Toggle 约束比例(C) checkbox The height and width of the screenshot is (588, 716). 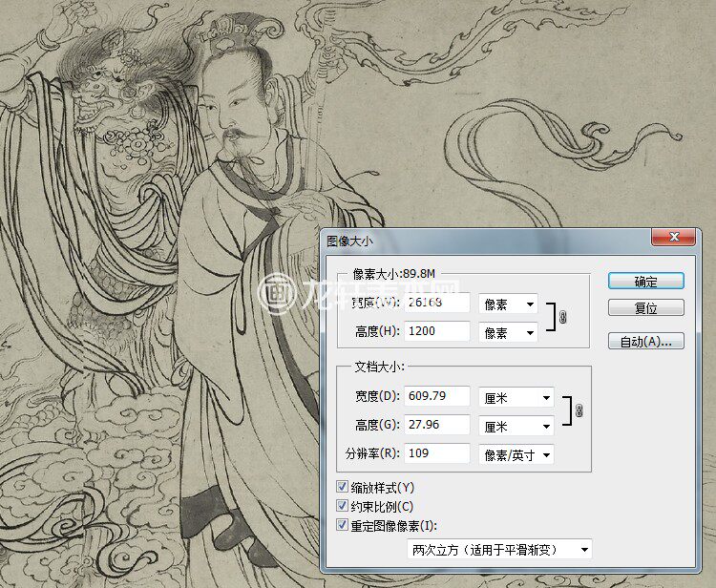342,505
